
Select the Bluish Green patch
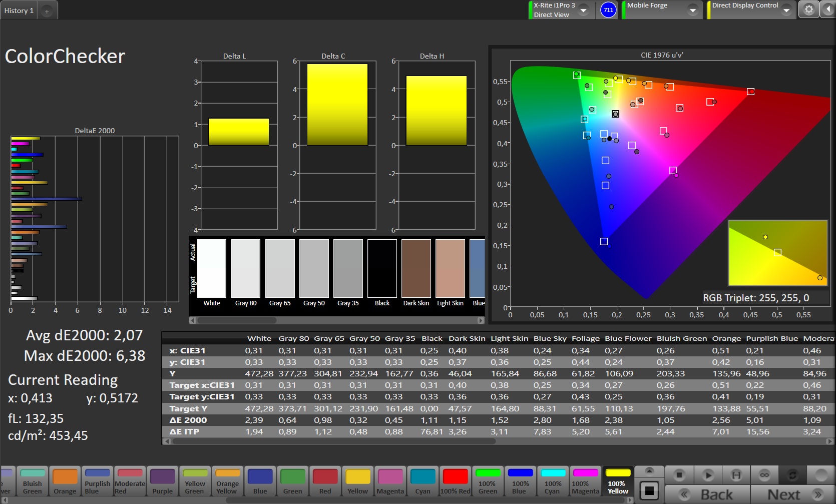(33, 481)
